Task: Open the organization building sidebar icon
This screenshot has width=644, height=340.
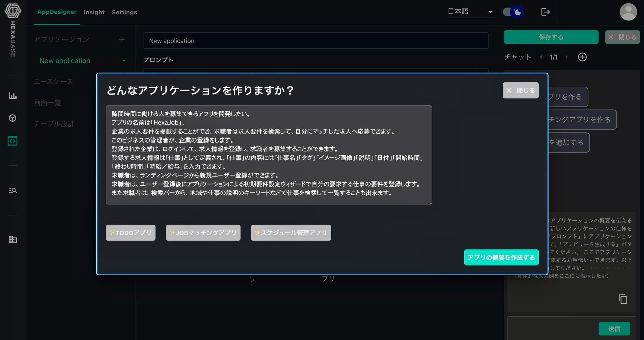Action: pyautogui.click(x=13, y=240)
